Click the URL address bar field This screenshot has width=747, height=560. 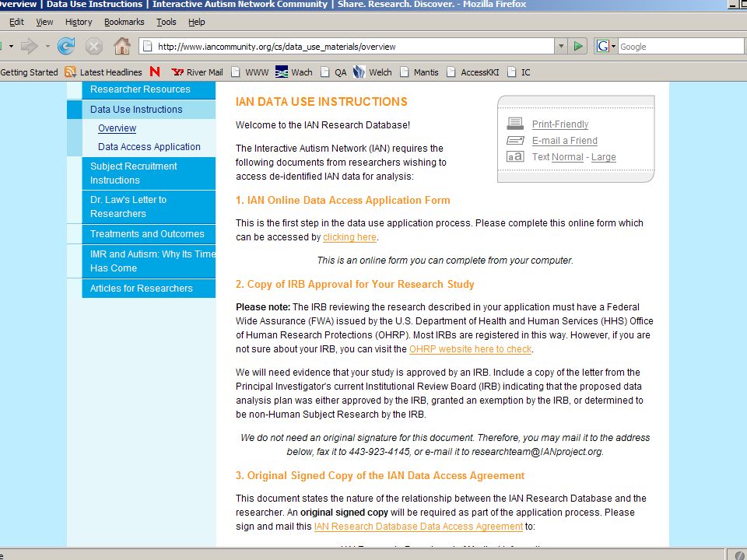[346, 46]
